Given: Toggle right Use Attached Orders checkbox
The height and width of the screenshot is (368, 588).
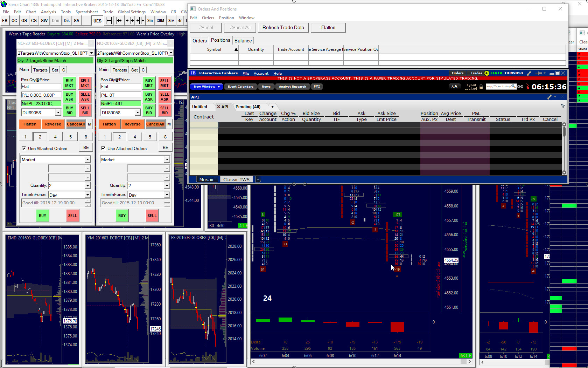Looking at the screenshot, I should point(103,148).
